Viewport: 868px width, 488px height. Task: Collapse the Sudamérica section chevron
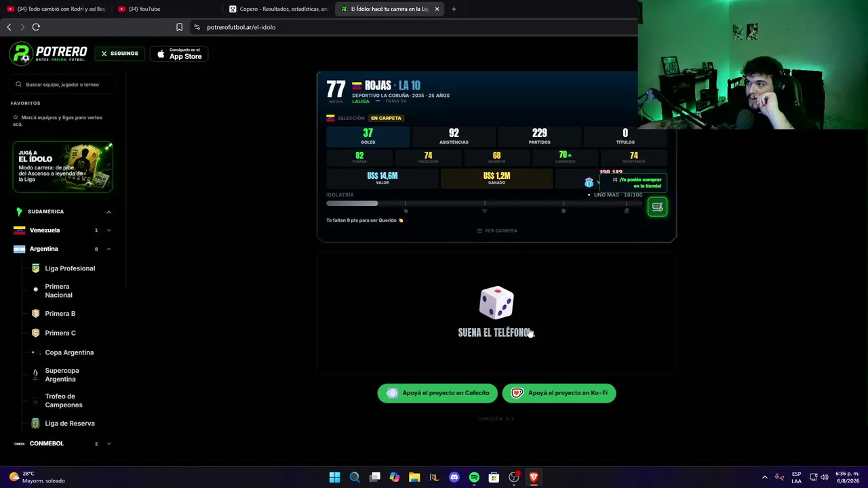108,212
